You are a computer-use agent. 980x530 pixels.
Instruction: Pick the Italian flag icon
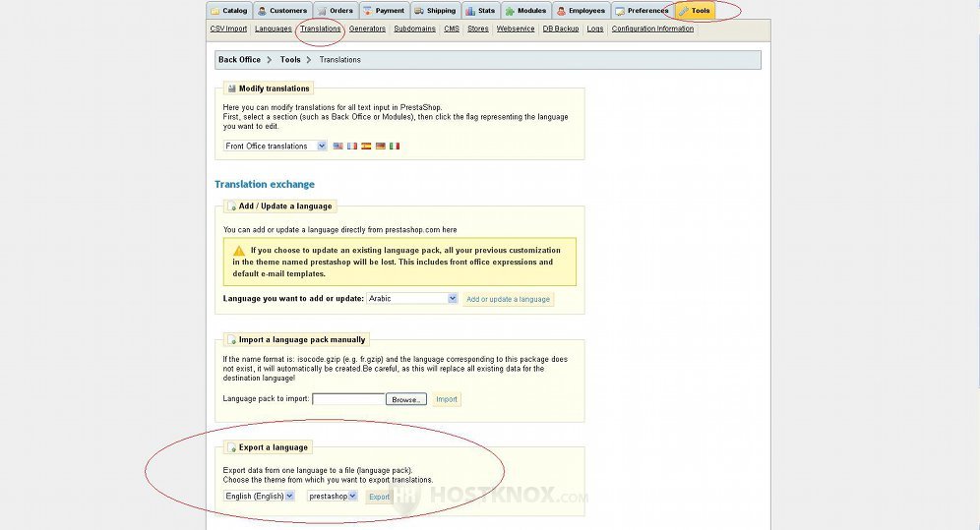click(395, 147)
